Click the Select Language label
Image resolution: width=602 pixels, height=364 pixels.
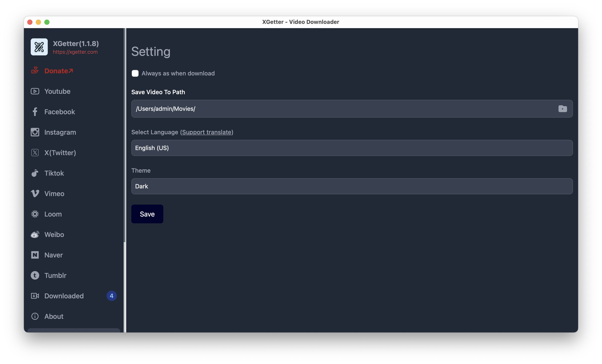(x=155, y=132)
